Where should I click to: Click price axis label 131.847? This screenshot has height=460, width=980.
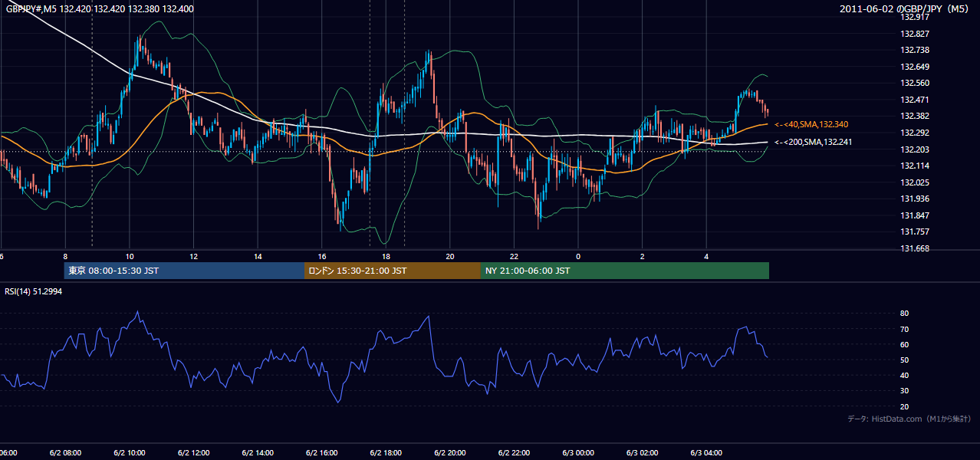914,215
